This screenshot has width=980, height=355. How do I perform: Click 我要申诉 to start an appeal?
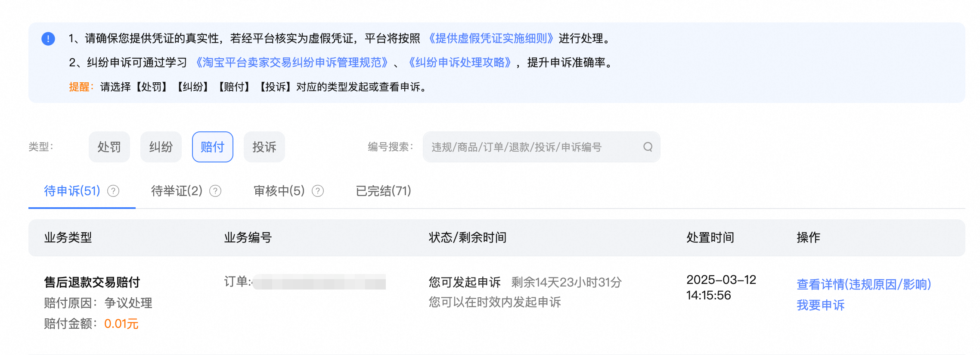pos(820,305)
